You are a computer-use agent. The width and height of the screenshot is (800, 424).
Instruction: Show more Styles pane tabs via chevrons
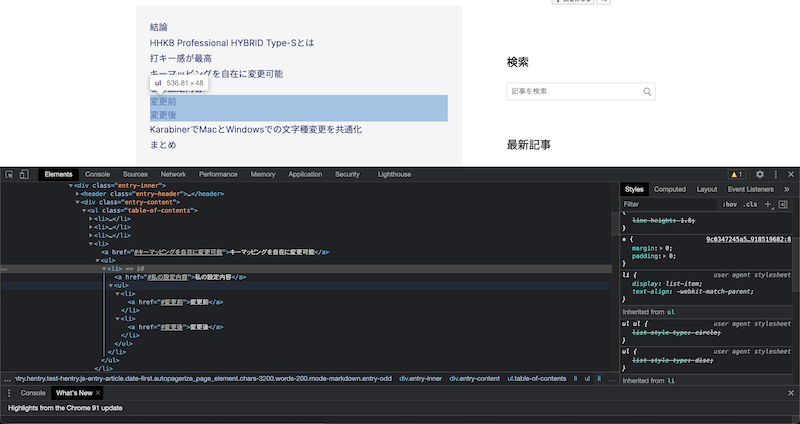pos(787,189)
